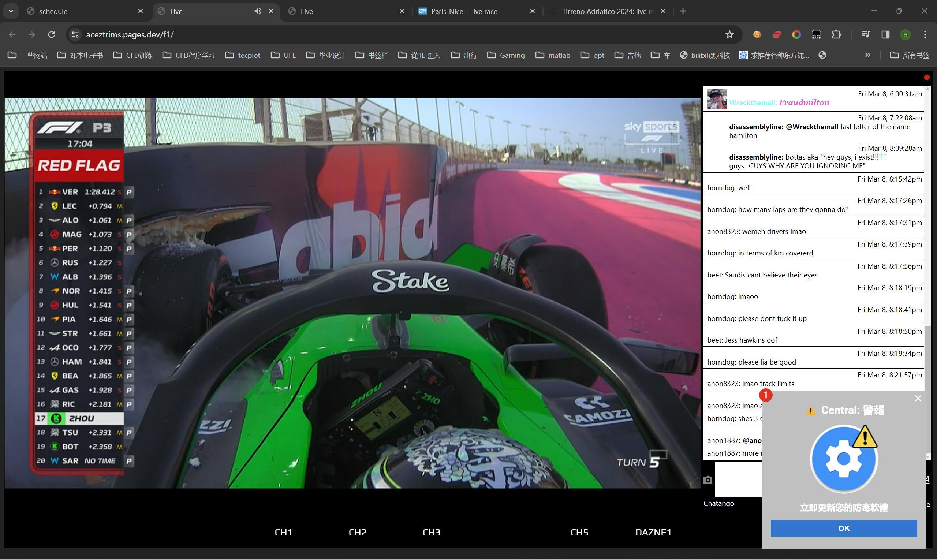This screenshot has height=560, width=937.
Task: Open the cookie extension icon
Action: coord(757,34)
